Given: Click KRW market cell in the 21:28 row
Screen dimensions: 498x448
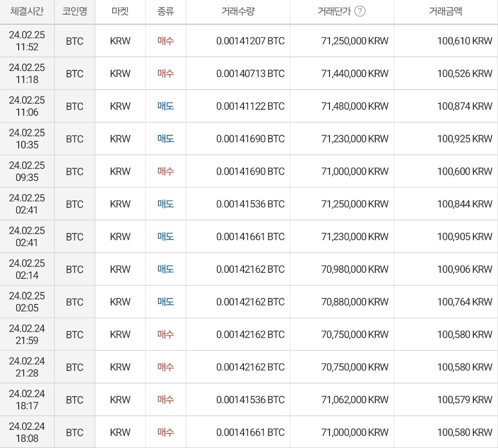Looking at the screenshot, I should pyautogui.click(x=120, y=367).
